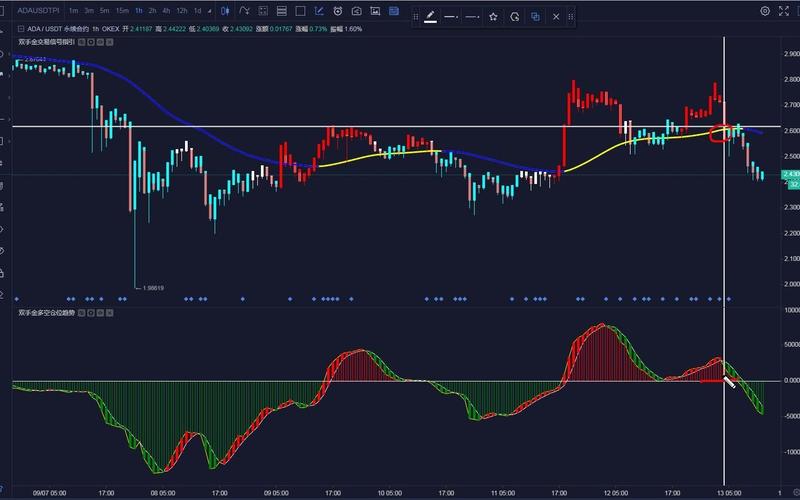Open the line thickness dropdown
800x500 pixels.
click(x=473, y=17)
